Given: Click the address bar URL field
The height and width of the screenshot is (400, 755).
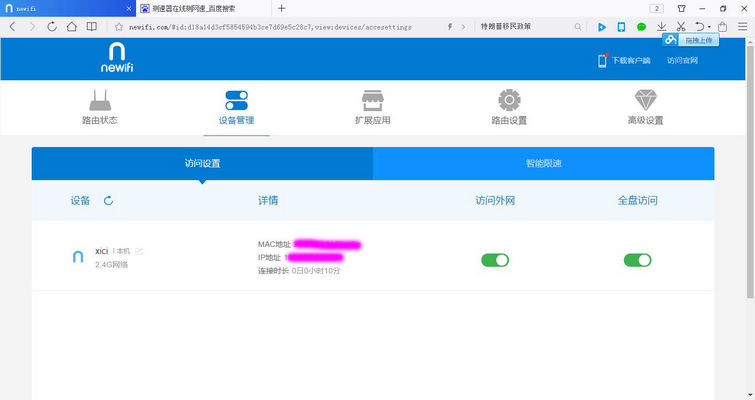Looking at the screenshot, I should click(x=270, y=27).
